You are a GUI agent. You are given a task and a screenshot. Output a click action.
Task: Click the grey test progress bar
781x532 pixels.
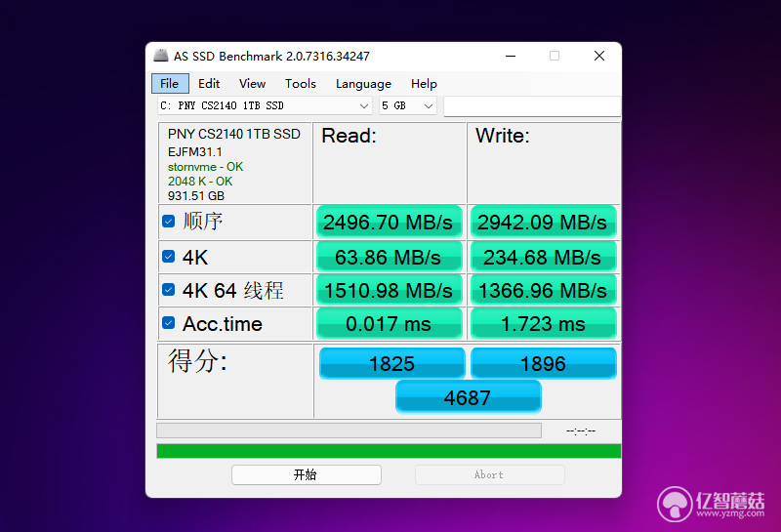349,430
